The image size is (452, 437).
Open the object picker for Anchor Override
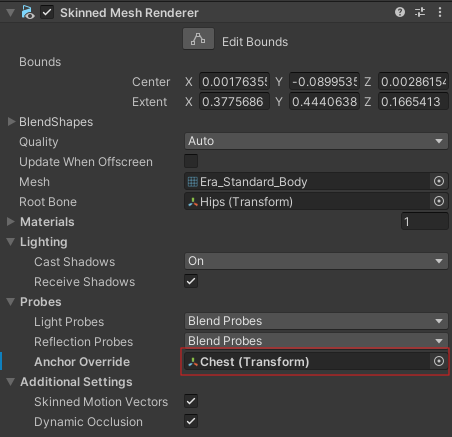point(439,361)
